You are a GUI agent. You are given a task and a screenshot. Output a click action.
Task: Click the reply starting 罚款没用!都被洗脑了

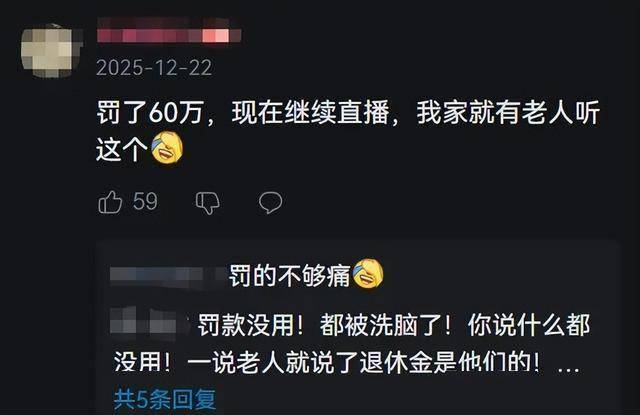[x=347, y=344]
